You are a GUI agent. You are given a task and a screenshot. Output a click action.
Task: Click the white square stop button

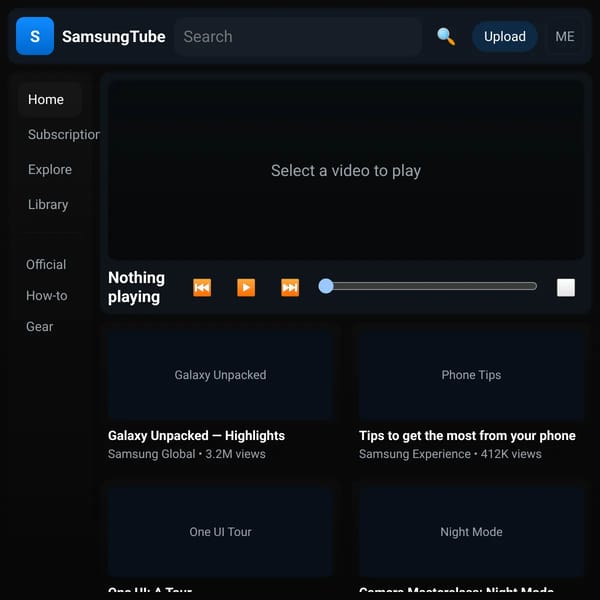(x=566, y=287)
